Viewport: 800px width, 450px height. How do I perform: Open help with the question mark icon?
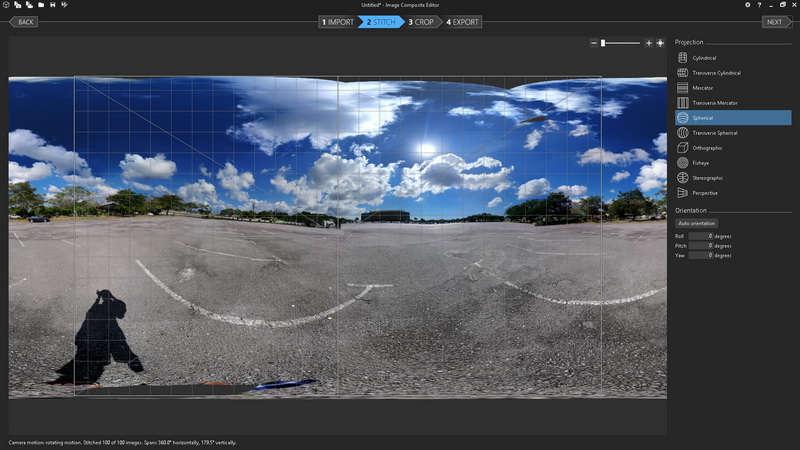point(759,5)
